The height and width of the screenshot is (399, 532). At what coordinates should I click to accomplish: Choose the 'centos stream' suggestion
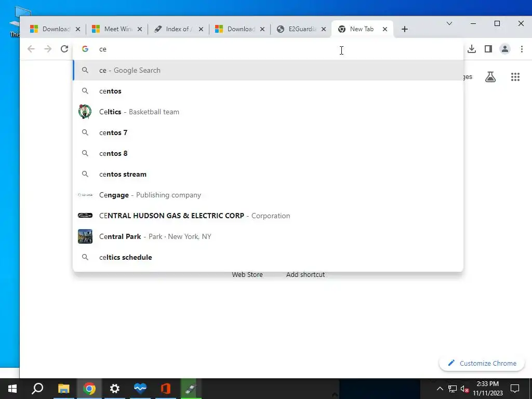coord(268,174)
